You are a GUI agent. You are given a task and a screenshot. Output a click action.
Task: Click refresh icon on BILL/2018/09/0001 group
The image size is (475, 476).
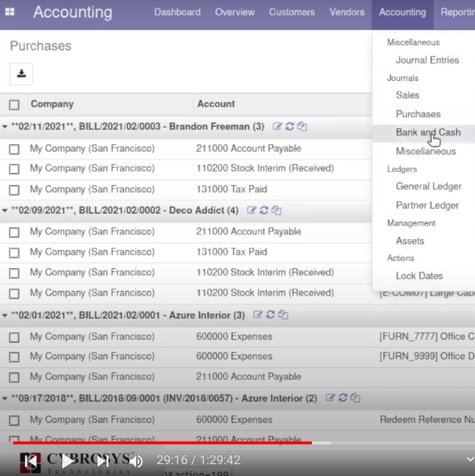[343, 398]
